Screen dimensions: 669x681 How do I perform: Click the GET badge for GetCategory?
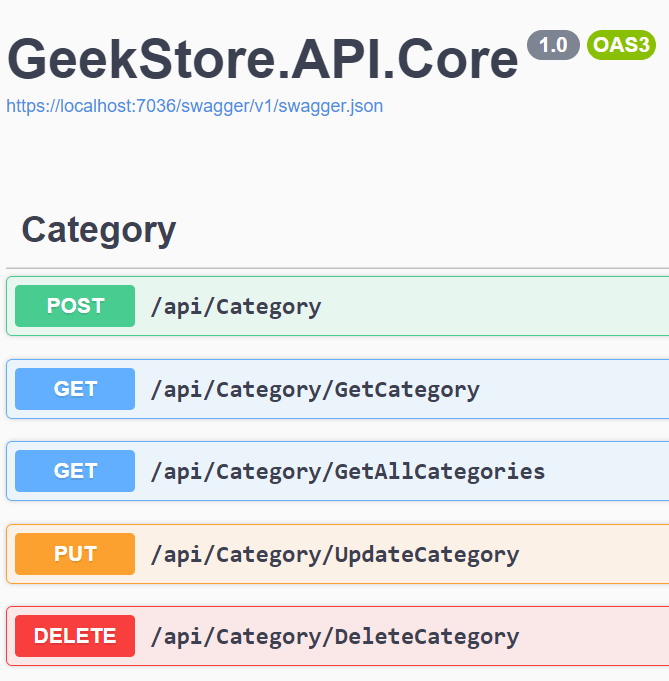(x=75, y=389)
